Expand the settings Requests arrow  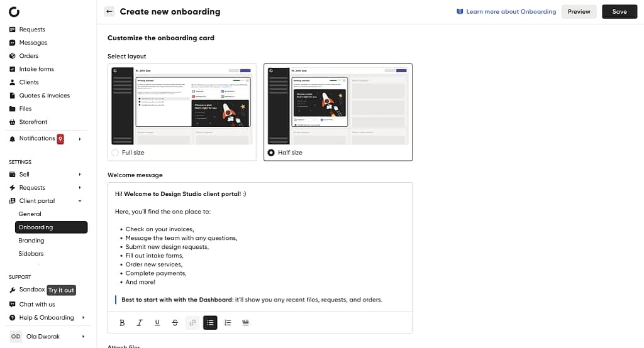[x=80, y=188]
